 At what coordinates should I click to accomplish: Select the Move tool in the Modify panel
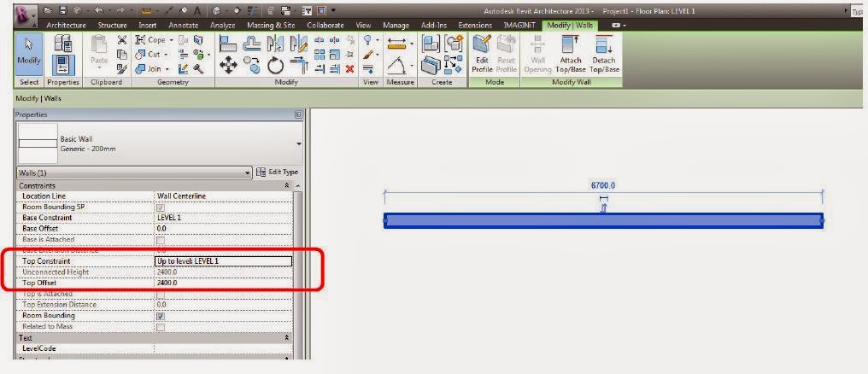point(229,65)
